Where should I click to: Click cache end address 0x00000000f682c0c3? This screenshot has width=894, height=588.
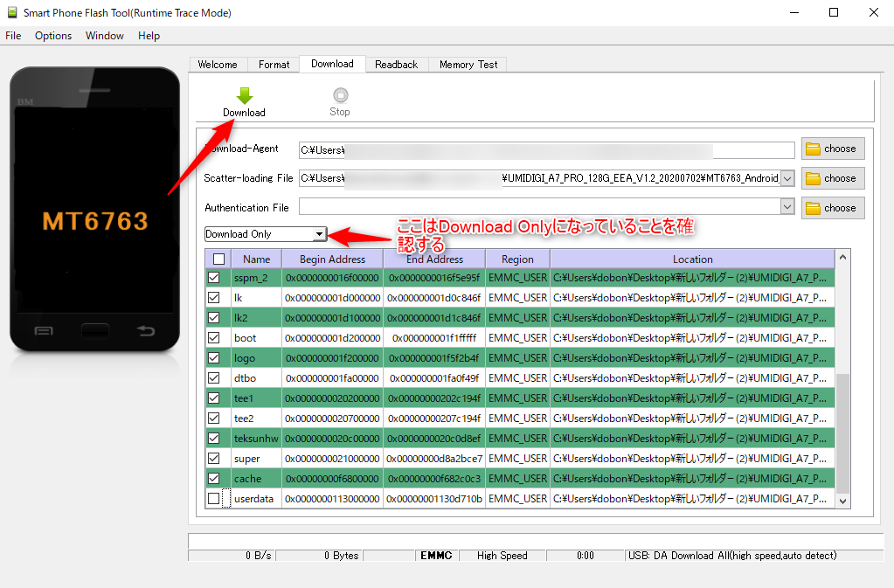[x=434, y=479]
